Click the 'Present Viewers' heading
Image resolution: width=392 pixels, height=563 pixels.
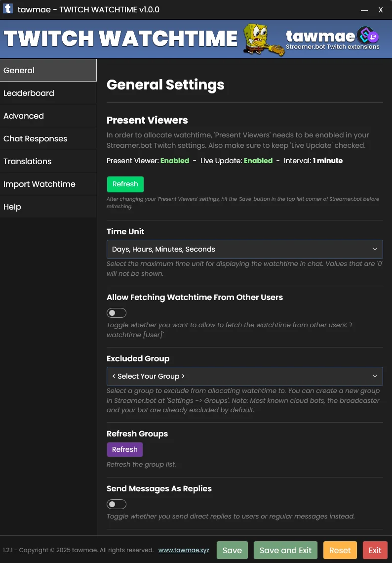click(147, 120)
